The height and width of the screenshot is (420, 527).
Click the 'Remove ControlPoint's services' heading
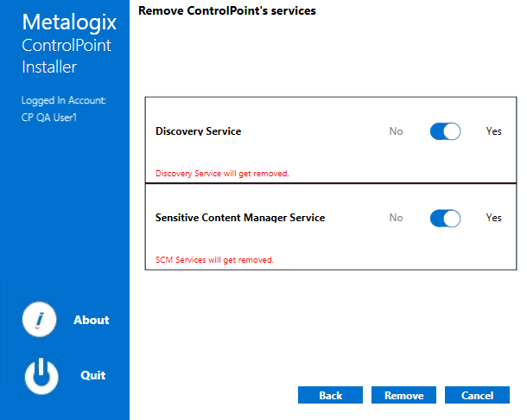click(227, 11)
